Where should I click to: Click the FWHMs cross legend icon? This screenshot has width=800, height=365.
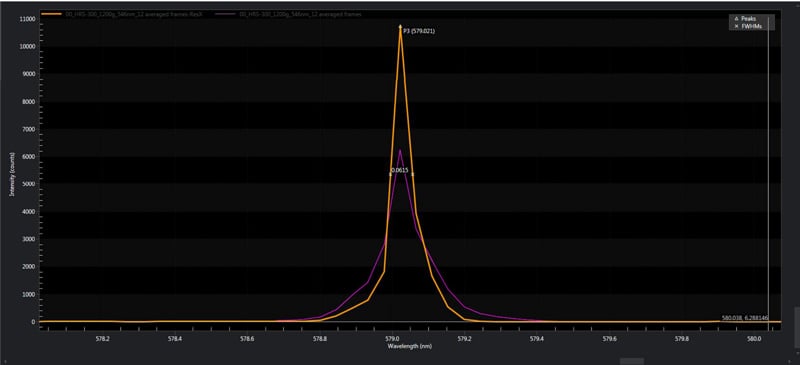[x=736, y=26]
